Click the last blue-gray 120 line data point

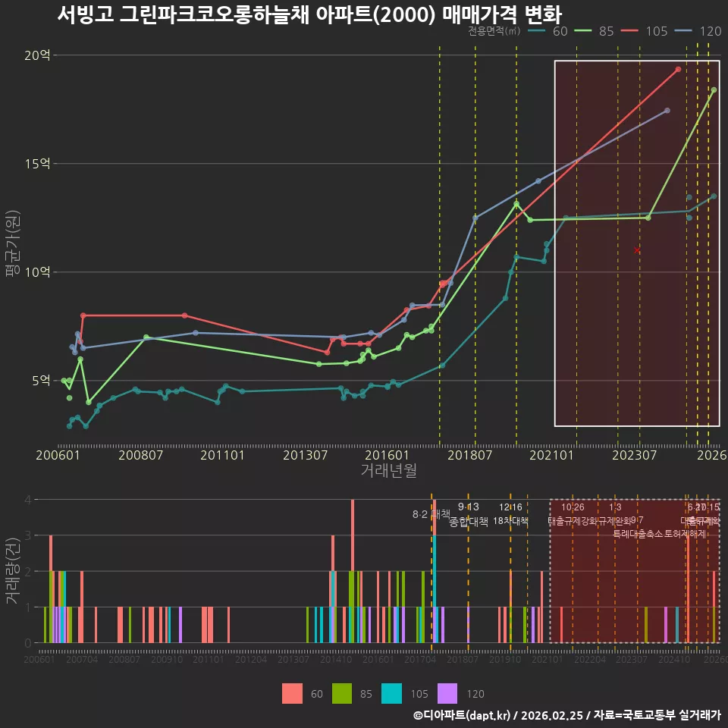(x=667, y=111)
